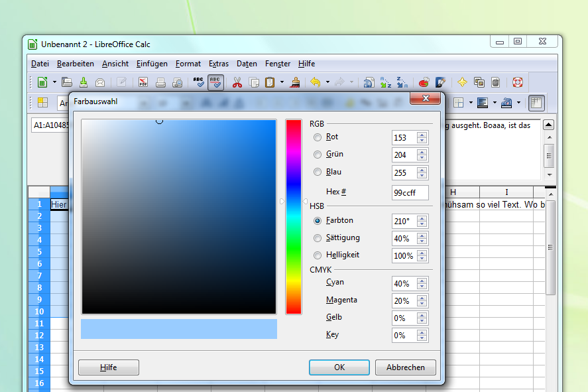
Task: Open the Data Sources icon
Action: tap(495, 82)
